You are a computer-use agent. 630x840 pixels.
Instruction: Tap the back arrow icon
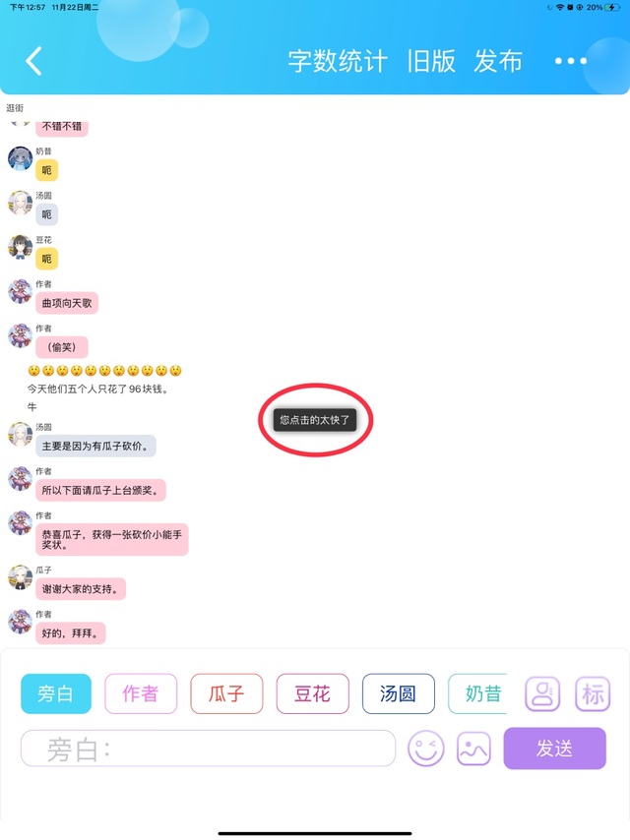click(x=33, y=61)
